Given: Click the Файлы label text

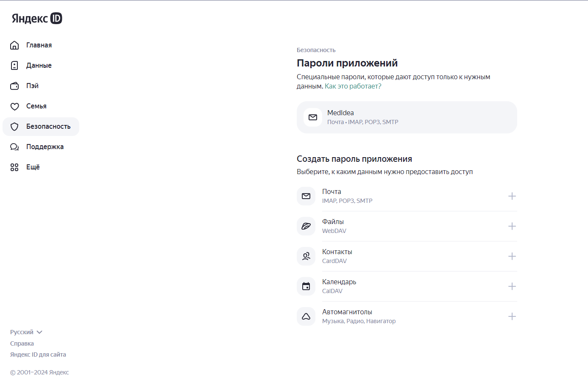Looking at the screenshot, I should [333, 222].
